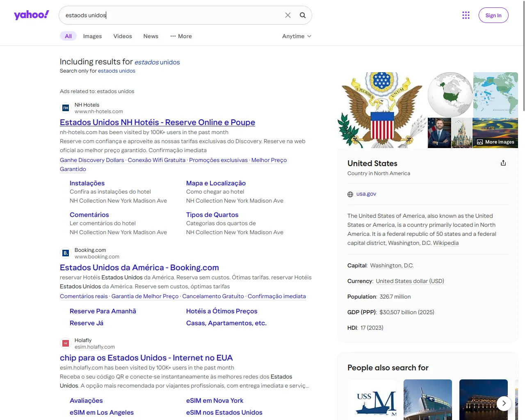Screen dimensions: 525x420
Task: Share the United States knowledge panel
Action: click(503, 163)
